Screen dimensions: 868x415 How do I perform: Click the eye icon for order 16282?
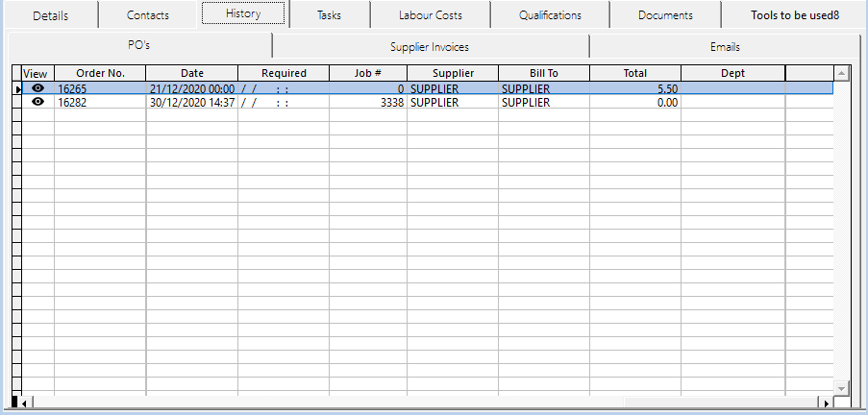pos(37,102)
